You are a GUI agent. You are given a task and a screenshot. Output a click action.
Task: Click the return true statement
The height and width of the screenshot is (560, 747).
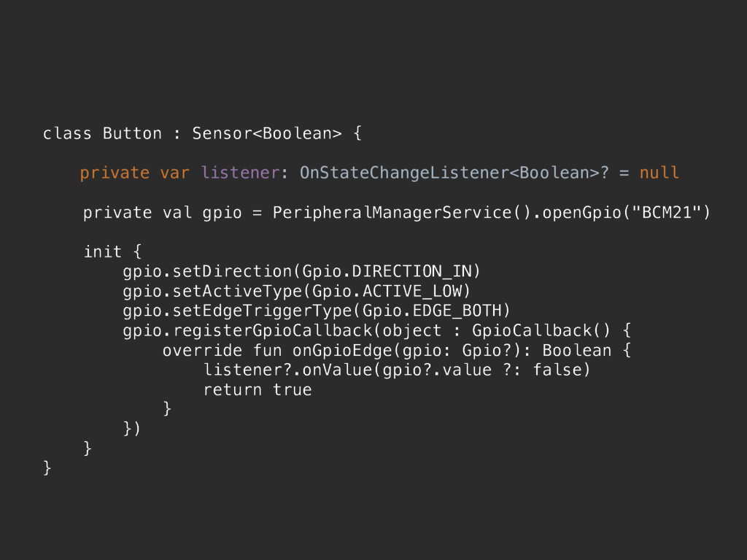pos(258,390)
